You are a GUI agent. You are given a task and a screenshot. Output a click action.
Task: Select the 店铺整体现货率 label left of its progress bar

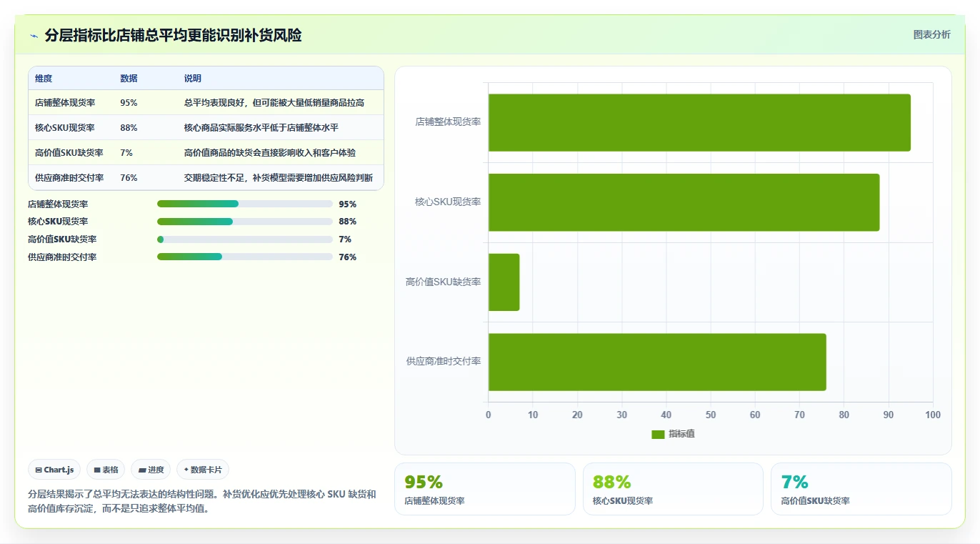tap(58, 204)
